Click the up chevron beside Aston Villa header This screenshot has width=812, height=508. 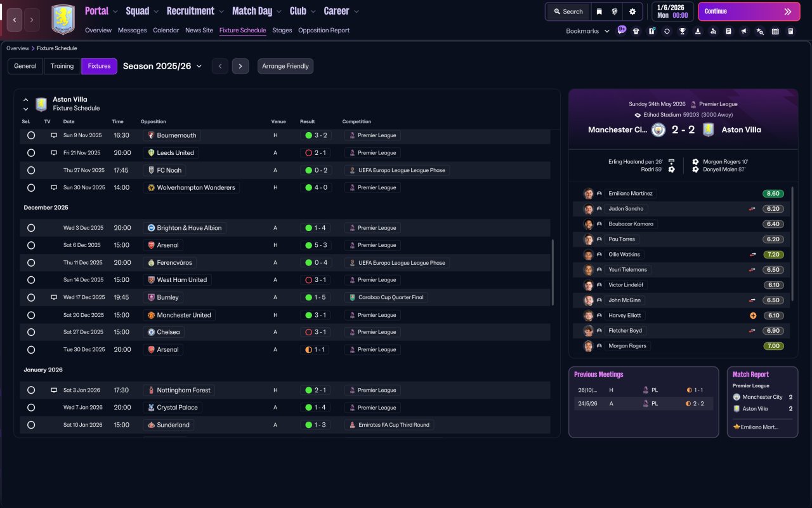(26, 100)
